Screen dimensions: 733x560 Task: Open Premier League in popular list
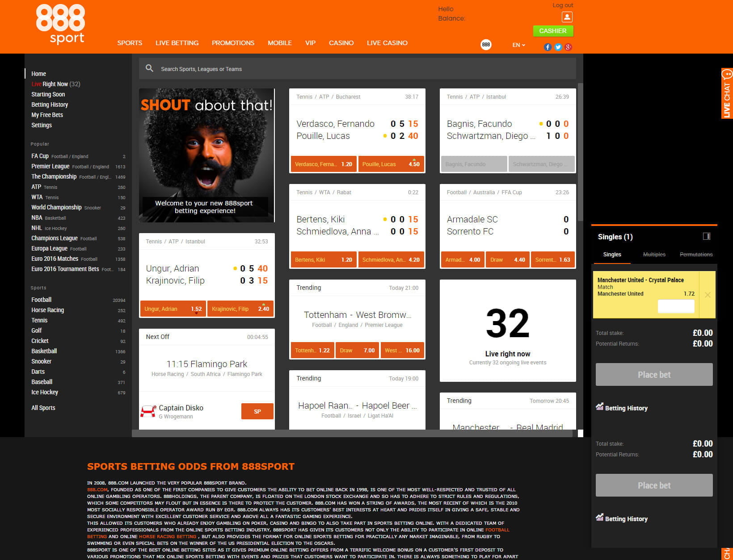click(x=78, y=167)
